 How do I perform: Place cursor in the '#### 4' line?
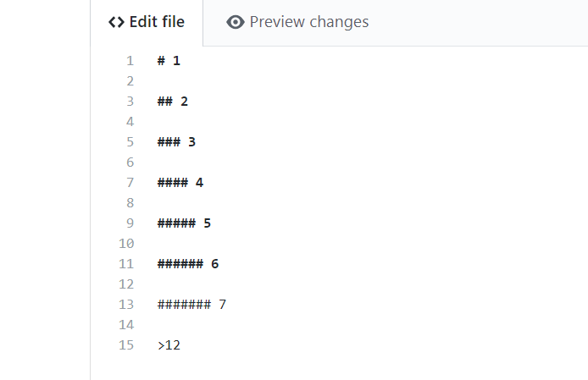pyautogui.click(x=180, y=183)
